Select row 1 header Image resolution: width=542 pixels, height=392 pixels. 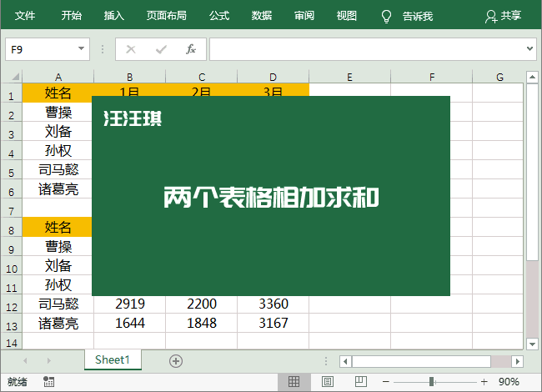click(12, 93)
